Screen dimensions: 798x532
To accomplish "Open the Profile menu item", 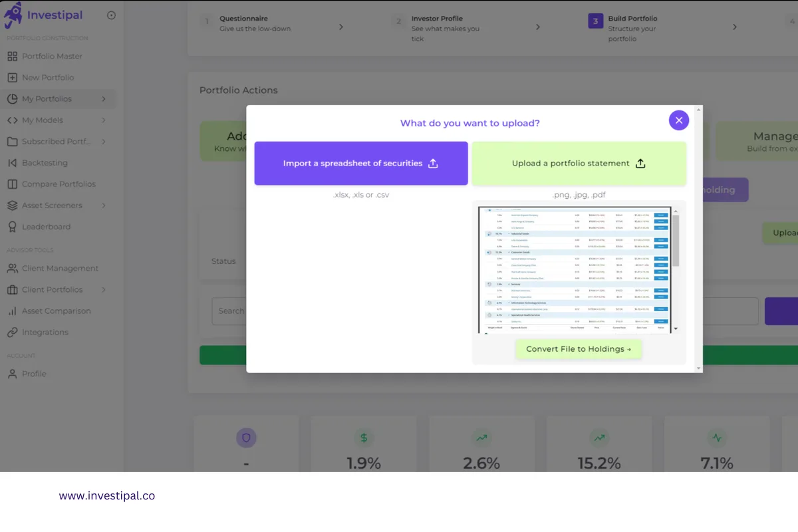I will tap(34, 374).
